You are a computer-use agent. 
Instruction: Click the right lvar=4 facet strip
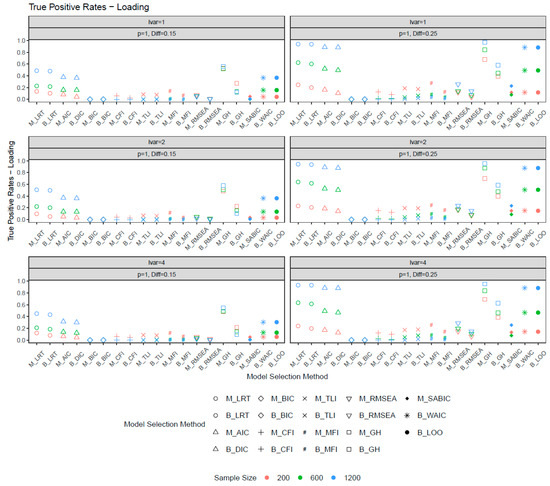click(x=418, y=263)
